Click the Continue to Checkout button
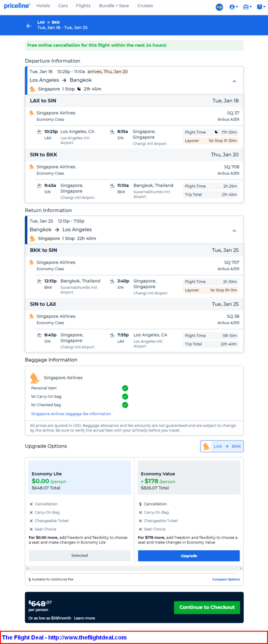This screenshot has height=644, width=268. 207,607
